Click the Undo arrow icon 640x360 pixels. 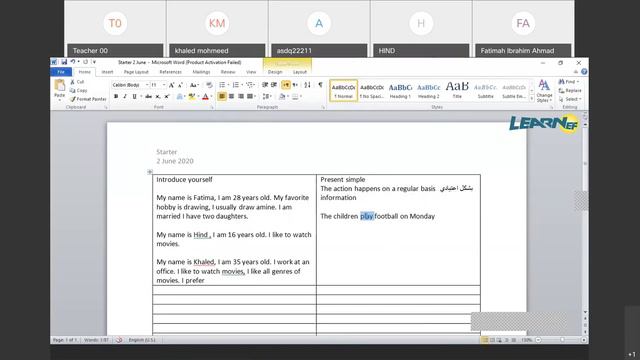(x=73, y=62)
